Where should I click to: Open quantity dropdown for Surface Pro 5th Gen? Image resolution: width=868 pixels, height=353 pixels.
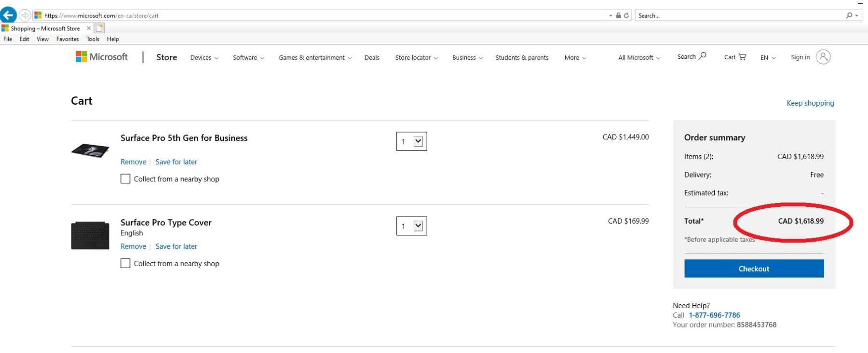click(418, 141)
